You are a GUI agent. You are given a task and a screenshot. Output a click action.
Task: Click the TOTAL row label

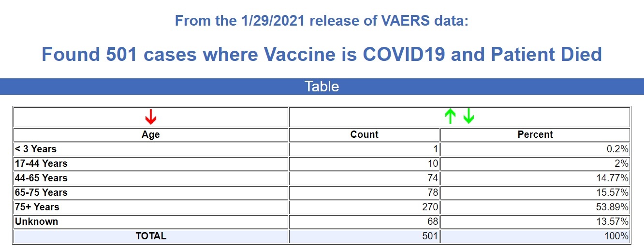(151, 236)
